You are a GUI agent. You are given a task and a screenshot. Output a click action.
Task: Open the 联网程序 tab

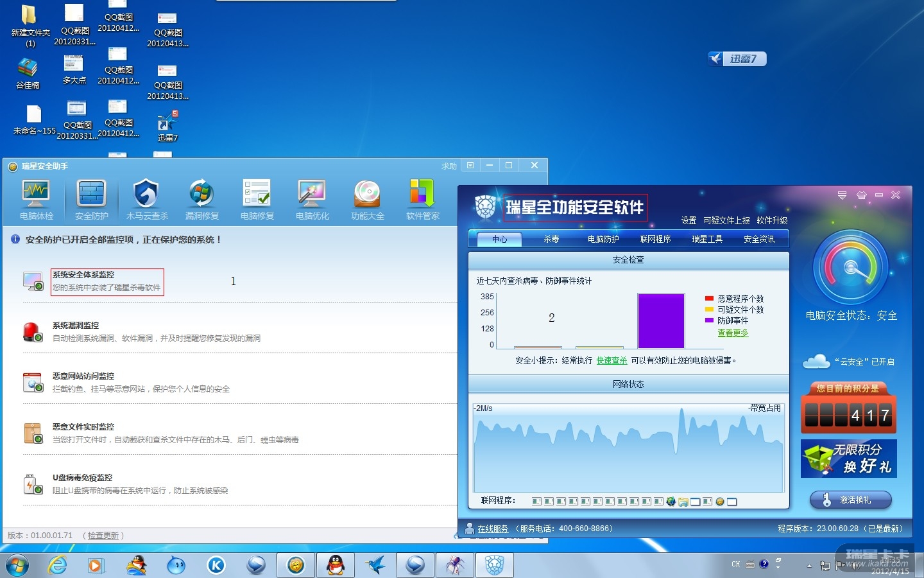pos(655,239)
